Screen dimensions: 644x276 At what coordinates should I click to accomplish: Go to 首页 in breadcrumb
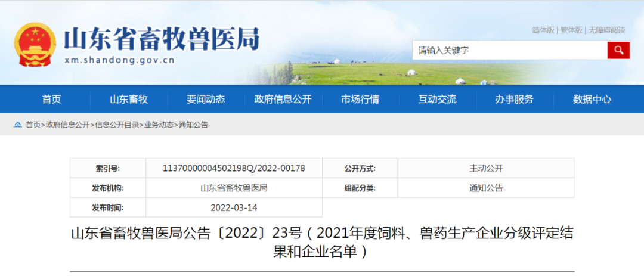(33, 125)
